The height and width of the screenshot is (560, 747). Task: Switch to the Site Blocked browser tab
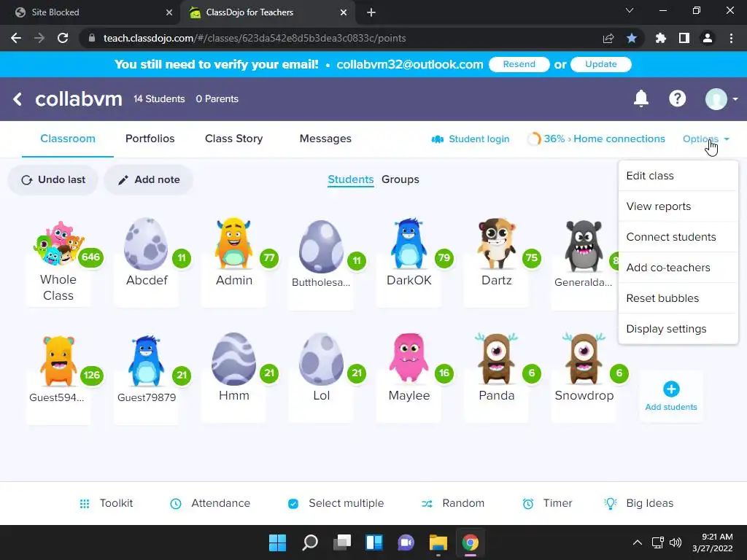(90, 12)
